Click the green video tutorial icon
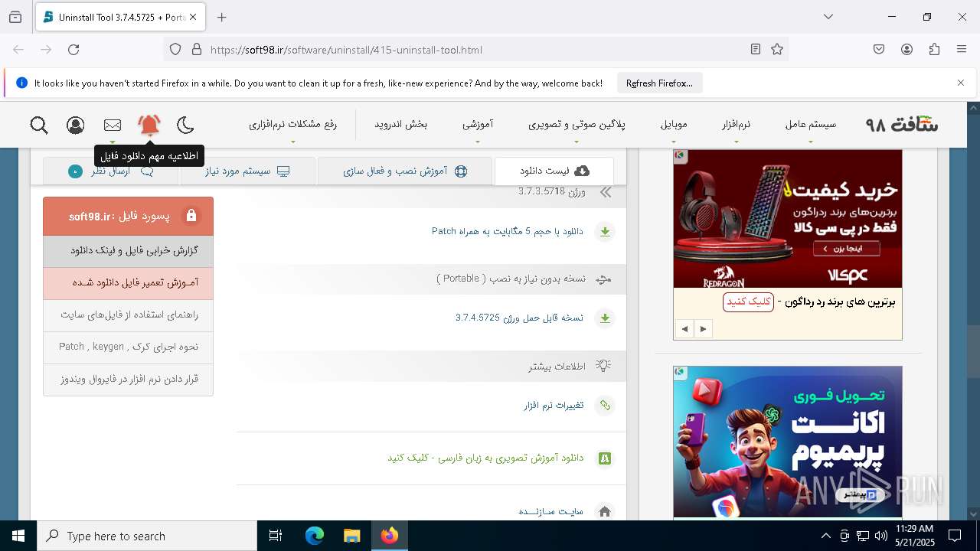 coord(605,458)
